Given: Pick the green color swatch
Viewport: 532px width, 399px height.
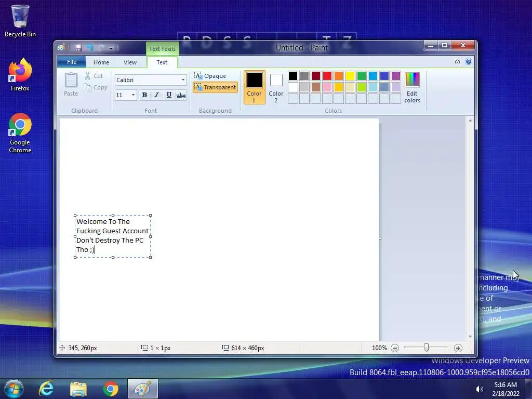Looking at the screenshot, I should [x=362, y=76].
